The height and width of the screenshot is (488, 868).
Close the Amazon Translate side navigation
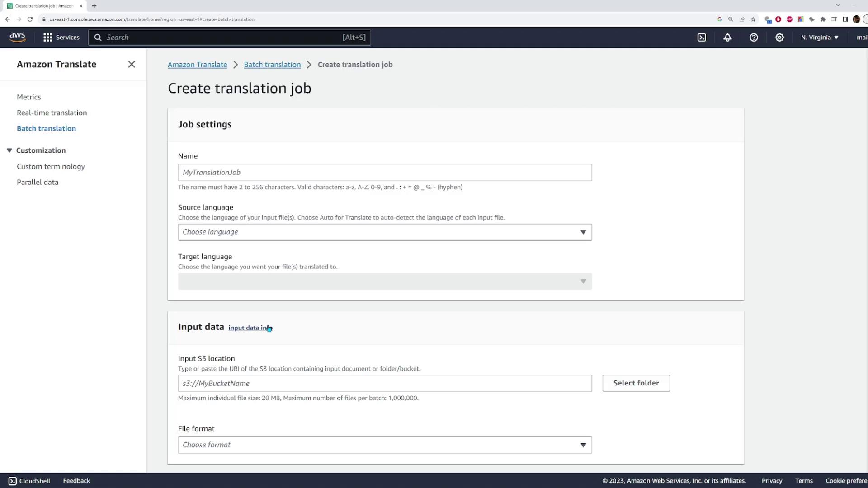tap(132, 64)
